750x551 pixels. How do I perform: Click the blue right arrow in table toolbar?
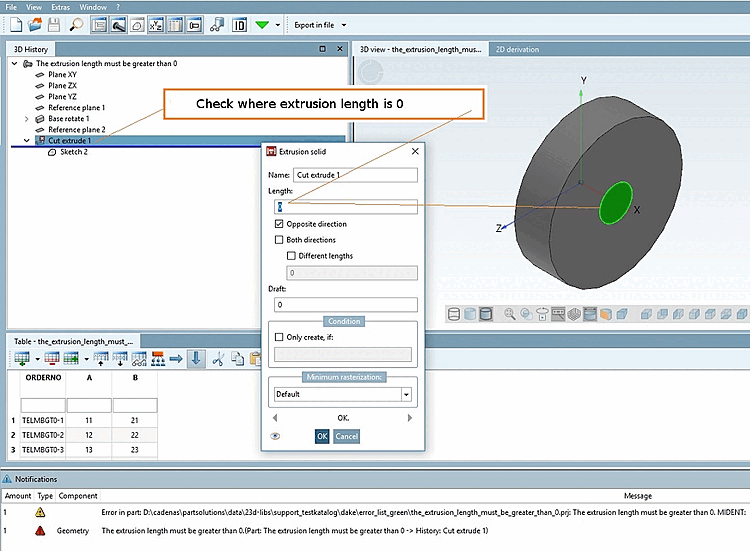175,359
